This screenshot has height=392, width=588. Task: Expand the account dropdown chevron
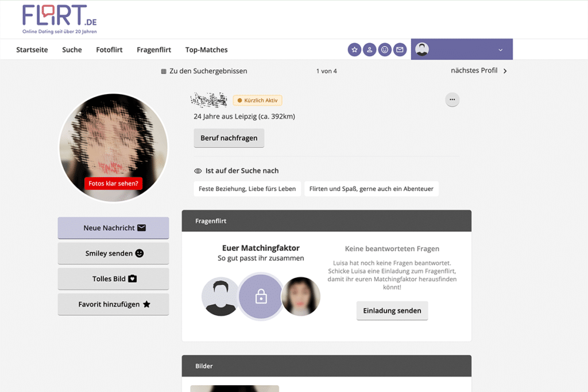point(500,49)
